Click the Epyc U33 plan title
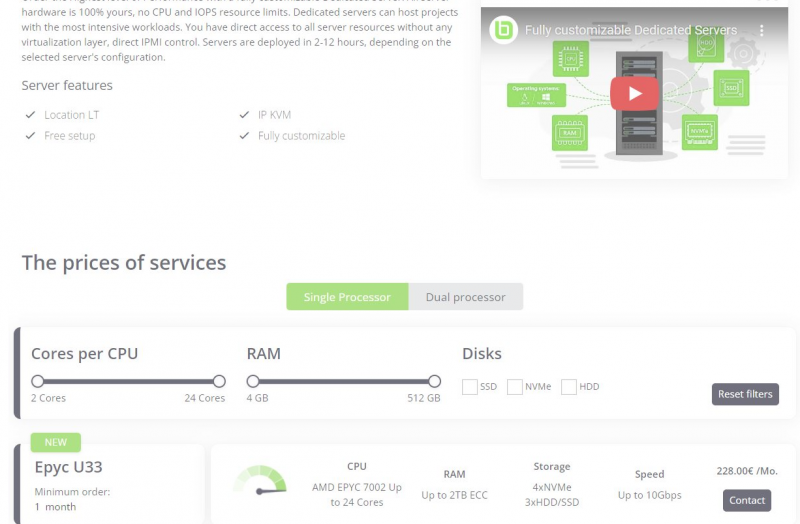This screenshot has height=524, width=800. click(68, 467)
